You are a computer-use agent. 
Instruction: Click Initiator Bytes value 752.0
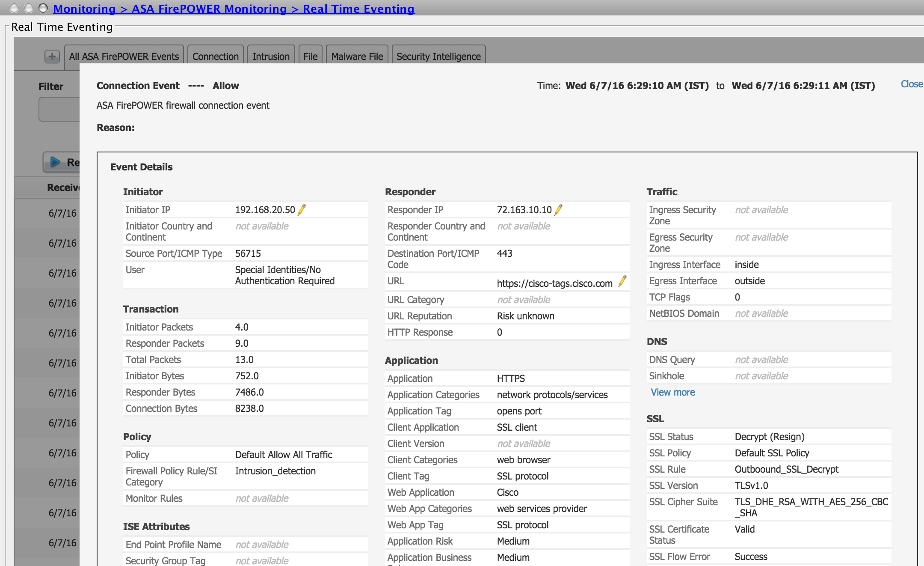[247, 376]
